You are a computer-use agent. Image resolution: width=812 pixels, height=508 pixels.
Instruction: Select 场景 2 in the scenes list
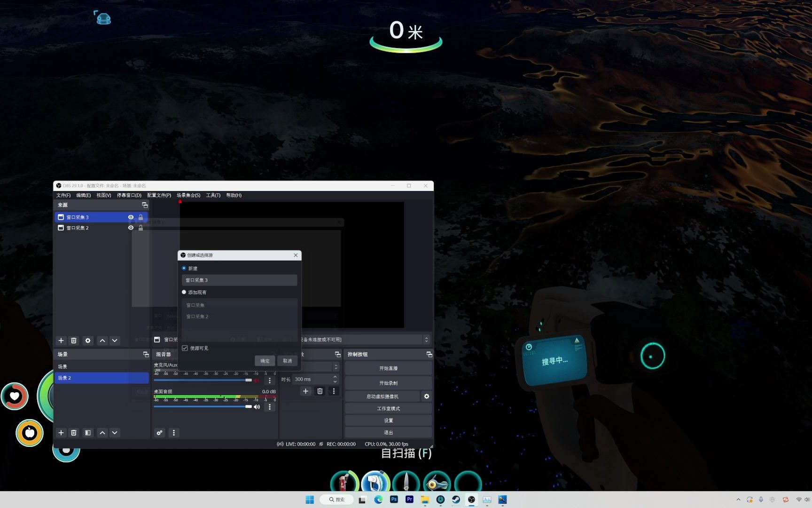(102, 378)
